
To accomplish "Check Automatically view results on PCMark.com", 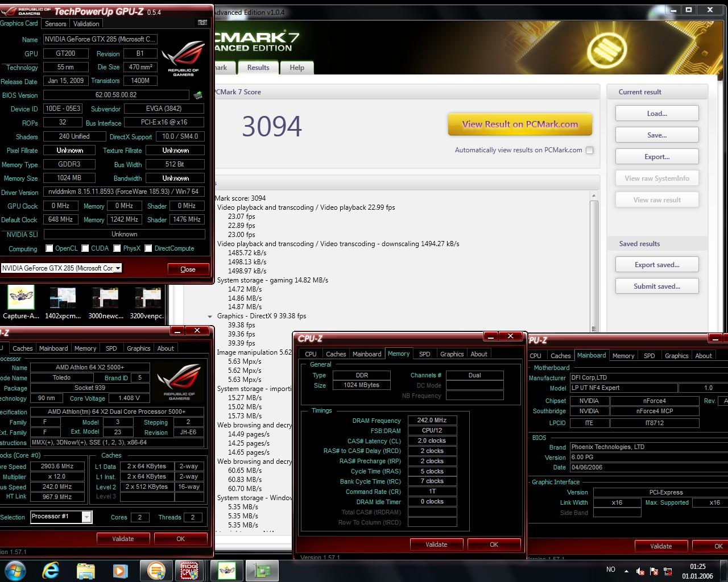I will pos(590,150).
